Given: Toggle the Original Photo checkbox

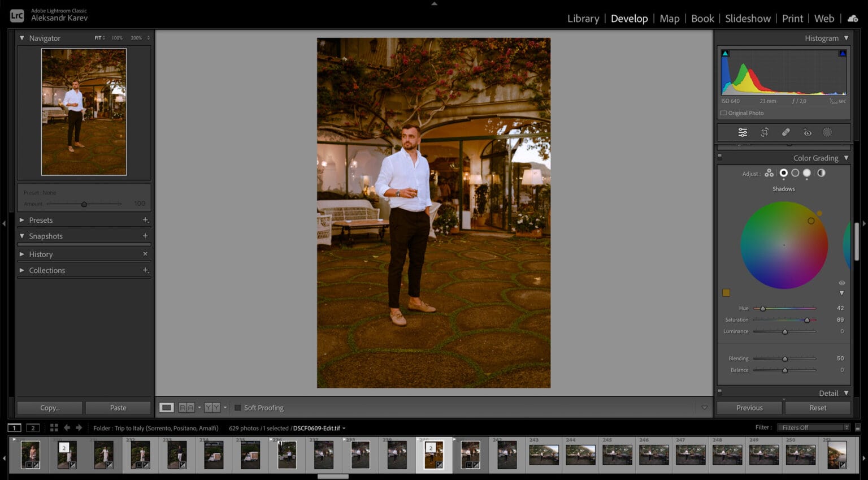Looking at the screenshot, I should tap(724, 113).
